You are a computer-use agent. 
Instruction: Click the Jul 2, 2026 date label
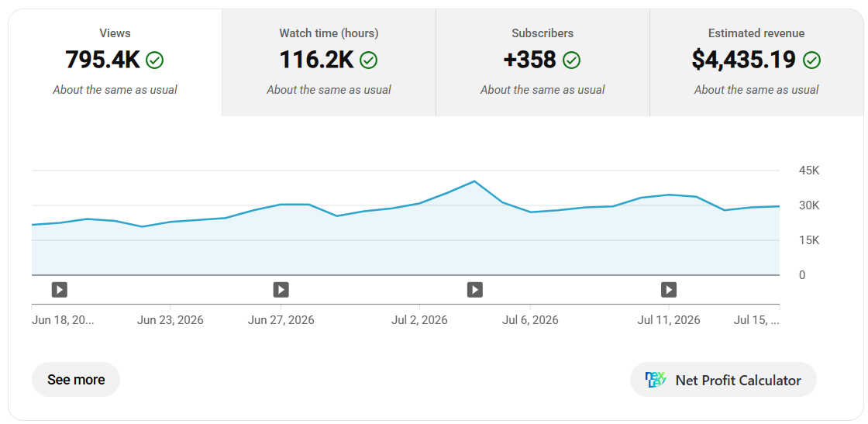point(419,320)
